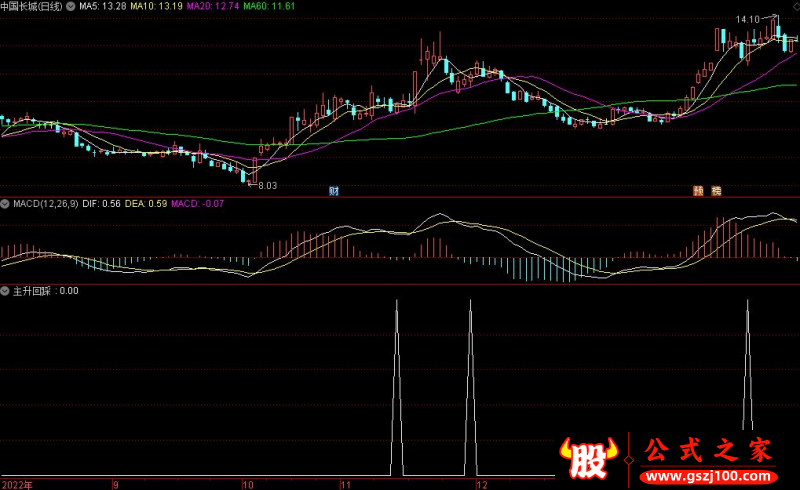Click the MA20: 12.74 value label
This screenshot has width=800, height=490.
pos(213,6)
